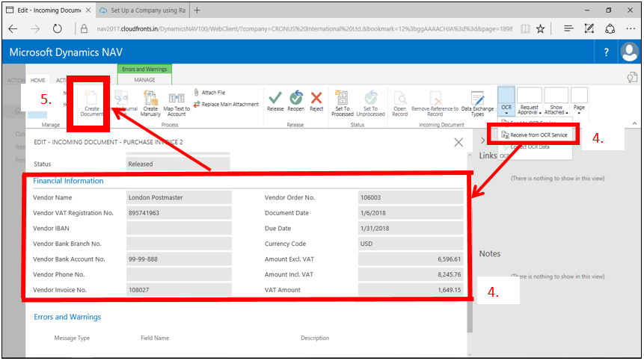The width and height of the screenshot is (644, 361).
Task: Click the Due Date field
Action: [411, 228]
